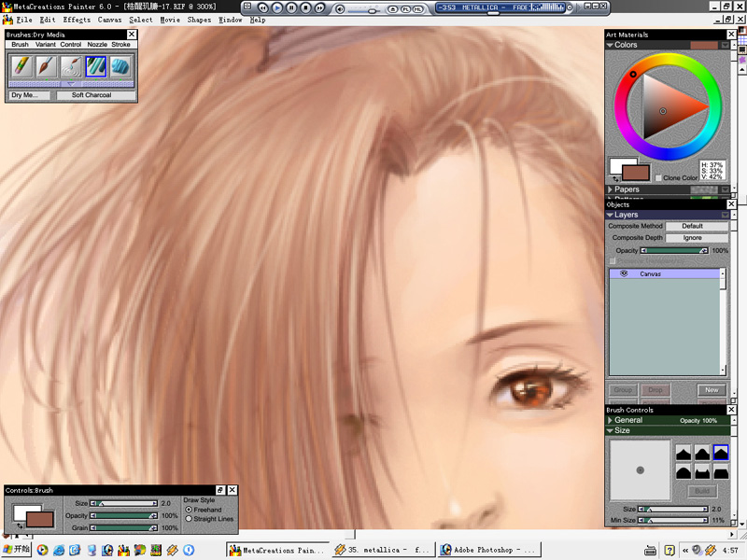Click the brown primary color swatch
Viewport: 747px width, 560px height.
coord(636,173)
